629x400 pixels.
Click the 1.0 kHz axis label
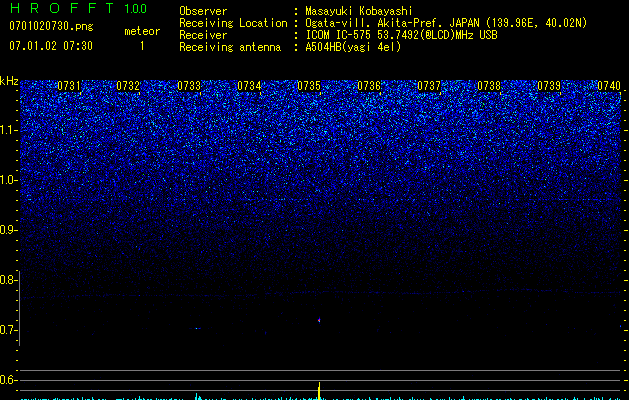(x=9, y=180)
